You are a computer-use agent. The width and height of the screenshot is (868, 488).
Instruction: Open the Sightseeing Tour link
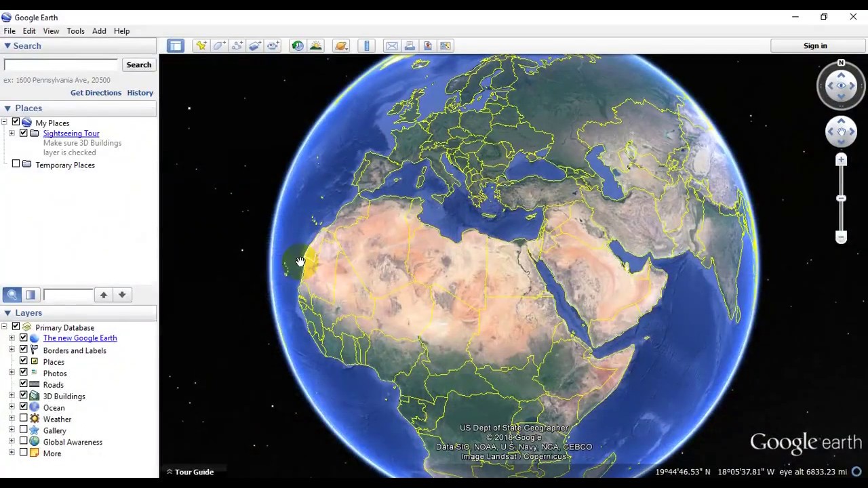[x=71, y=134]
